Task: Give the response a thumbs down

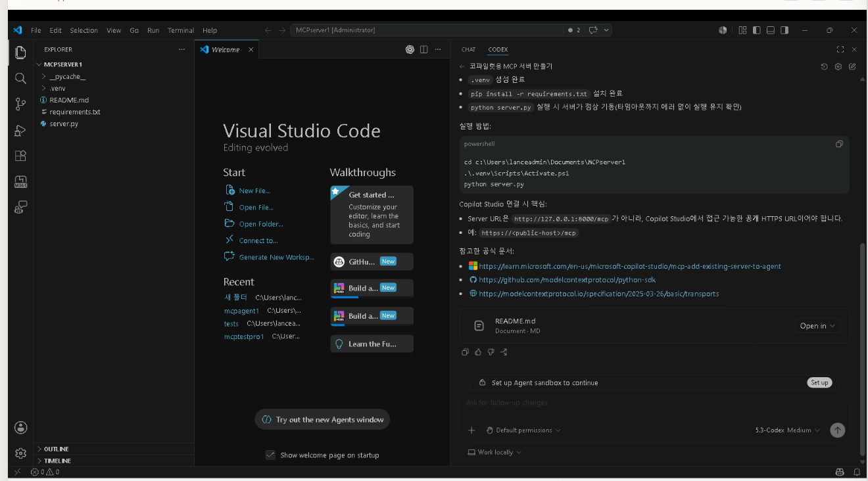Action: click(x=491, y=352)
